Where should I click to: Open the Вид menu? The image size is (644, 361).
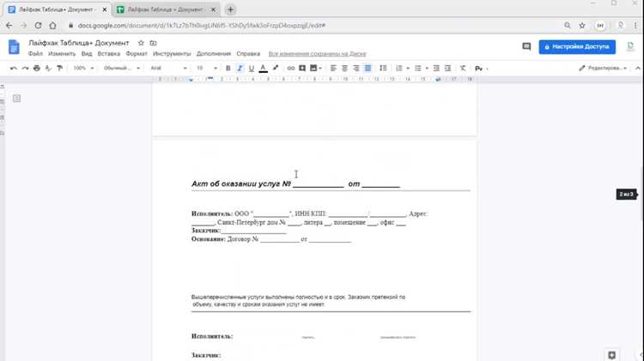click(86, 54)
